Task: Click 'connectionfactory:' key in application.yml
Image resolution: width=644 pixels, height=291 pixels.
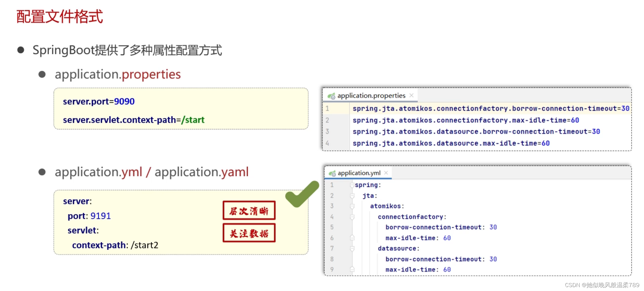Action: pyautogui.click(x=412, y=217)
